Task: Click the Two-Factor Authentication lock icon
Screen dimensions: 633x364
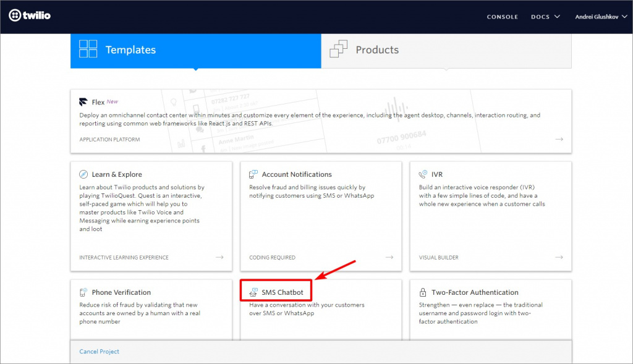Action: pyautogui.click(x=423, y=292)
